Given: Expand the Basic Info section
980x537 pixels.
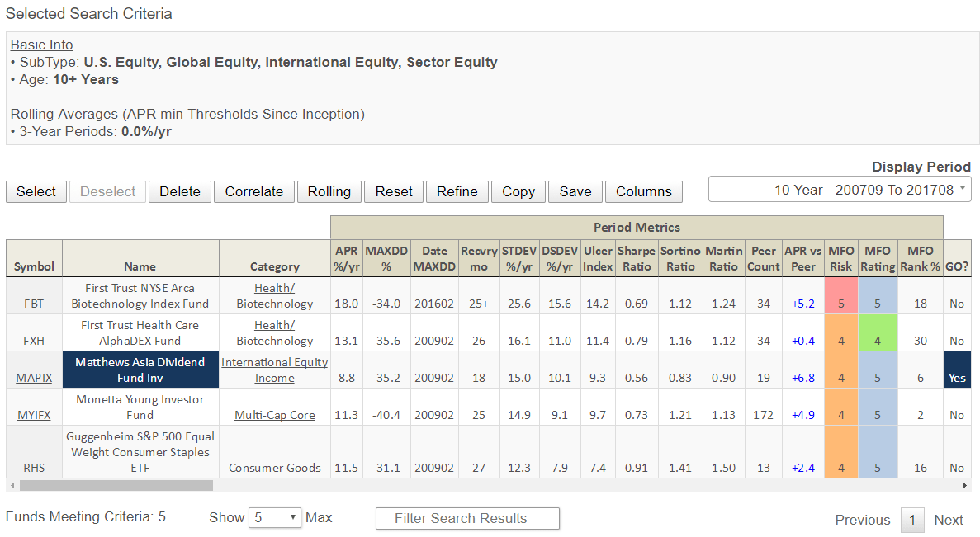Looking at the screenshot, I should pyautogui.click(x=41, y=45).
